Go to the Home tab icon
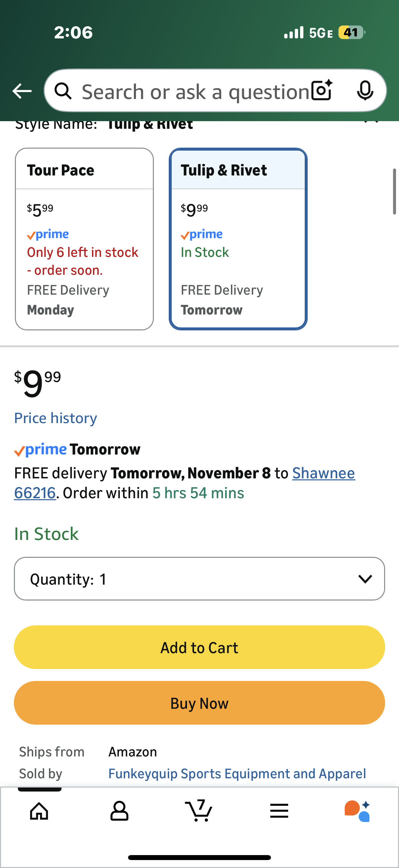The image size is (399, 868). pyautogui.click(x=39, y=811)
